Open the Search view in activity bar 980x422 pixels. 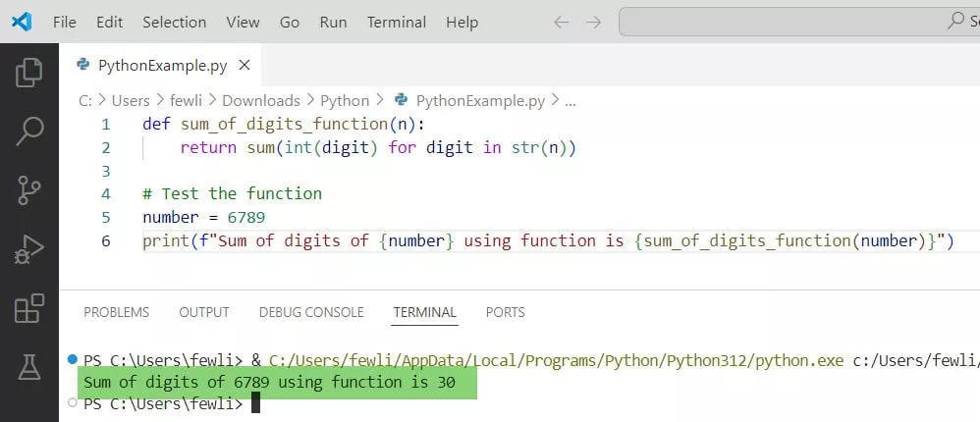29,130
